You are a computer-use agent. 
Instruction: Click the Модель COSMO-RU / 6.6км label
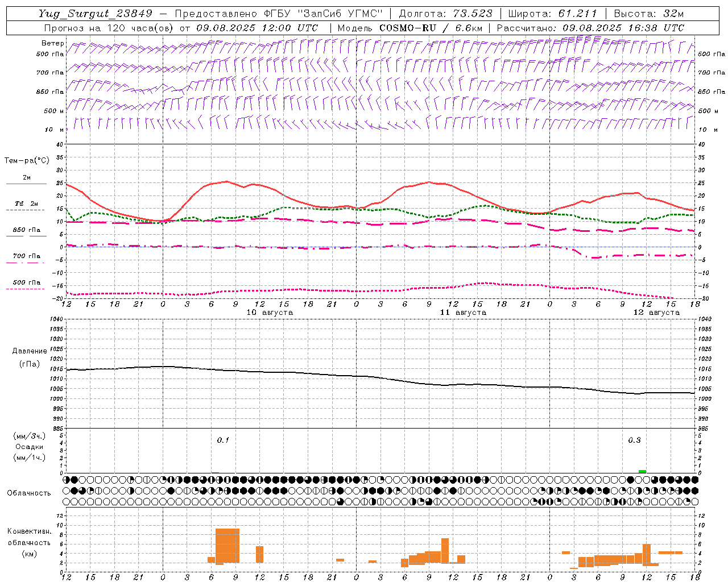pyautogui.click(x=410, y=28)
